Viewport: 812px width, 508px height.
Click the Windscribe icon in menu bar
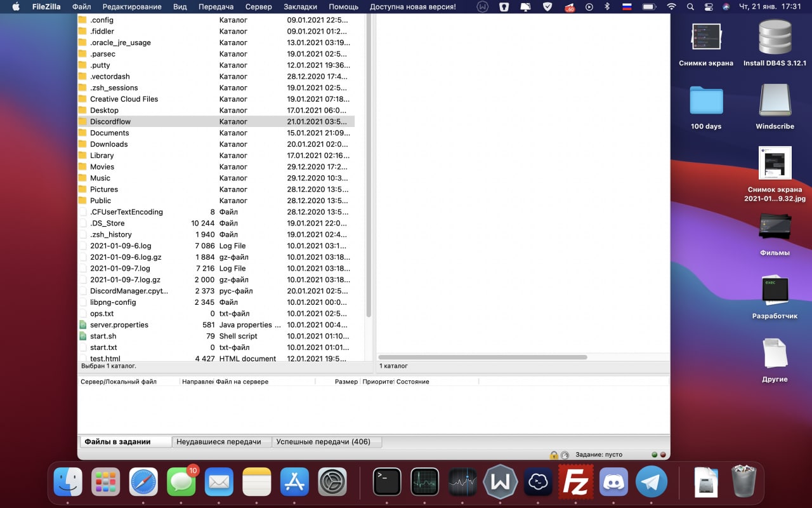[483, 7]
